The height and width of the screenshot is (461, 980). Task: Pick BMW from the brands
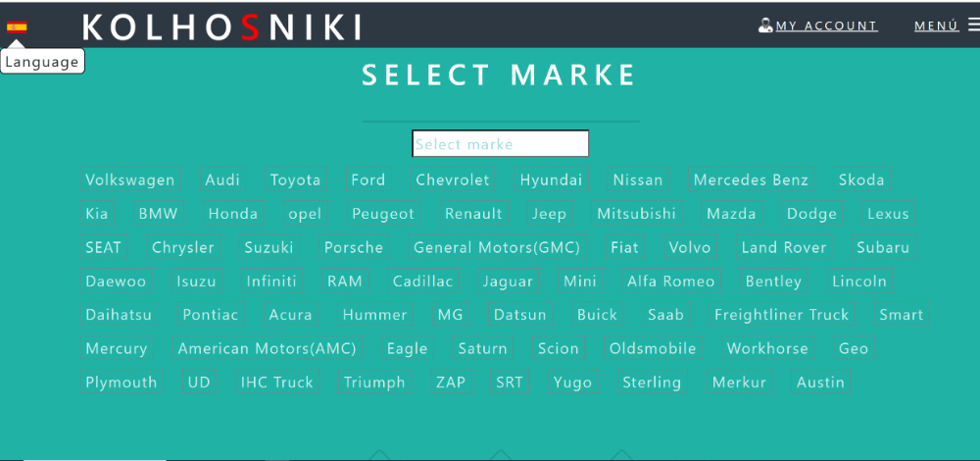158,214
